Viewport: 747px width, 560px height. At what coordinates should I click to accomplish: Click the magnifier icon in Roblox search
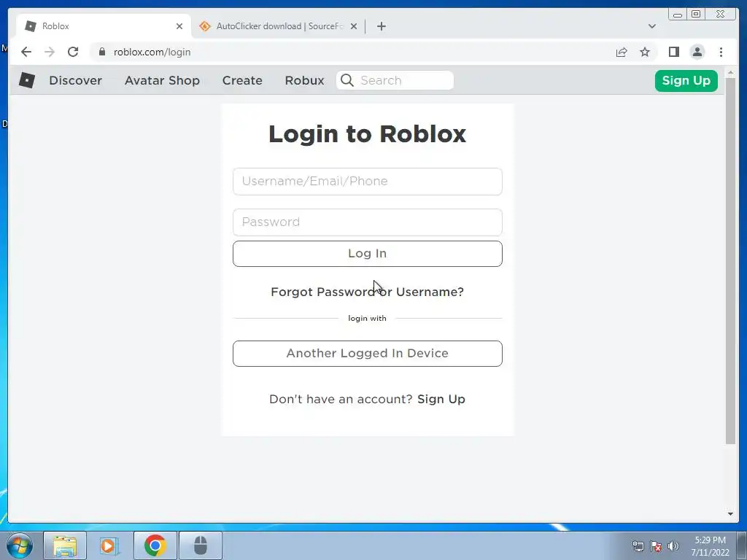point(347,80)
